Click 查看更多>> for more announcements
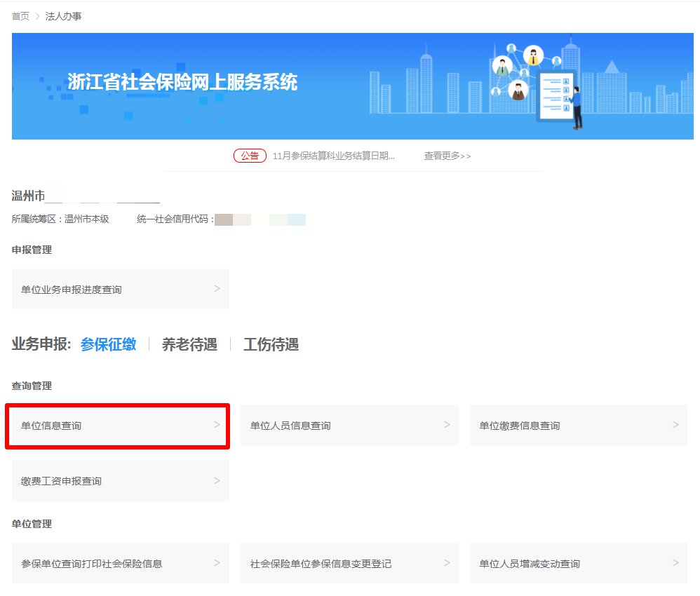The height and width of the screenshot is (596, 700). [447, 156]
